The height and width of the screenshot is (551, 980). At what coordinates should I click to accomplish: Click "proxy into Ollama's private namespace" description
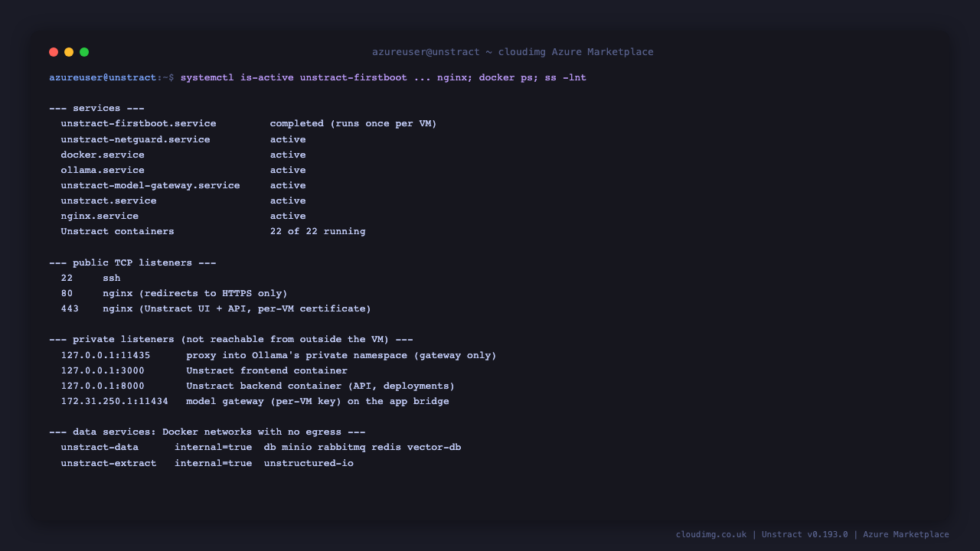click(x=297, y=355)
